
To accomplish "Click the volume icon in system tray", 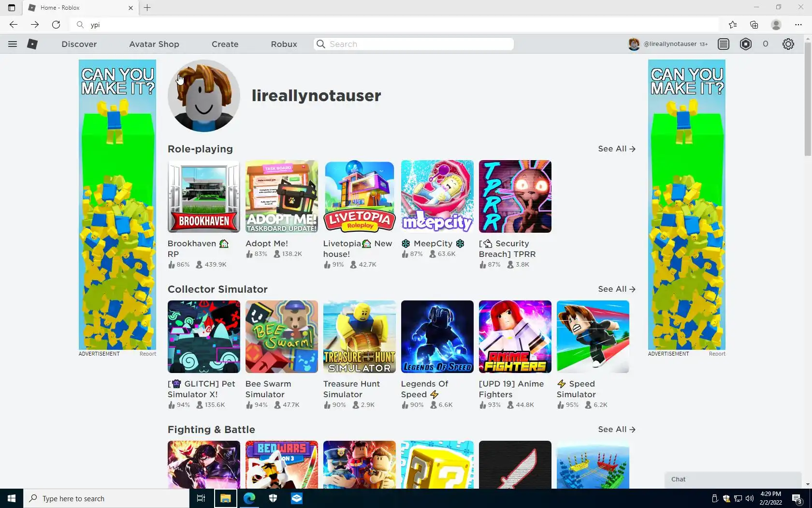I will 750,498.
